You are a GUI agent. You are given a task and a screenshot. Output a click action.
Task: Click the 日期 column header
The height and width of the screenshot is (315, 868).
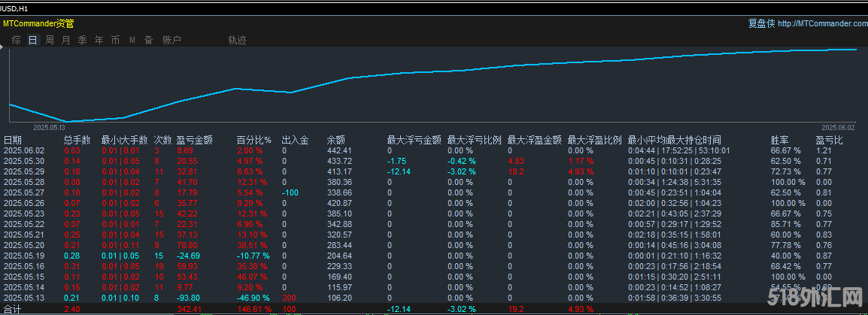click(x=13, y=140)
